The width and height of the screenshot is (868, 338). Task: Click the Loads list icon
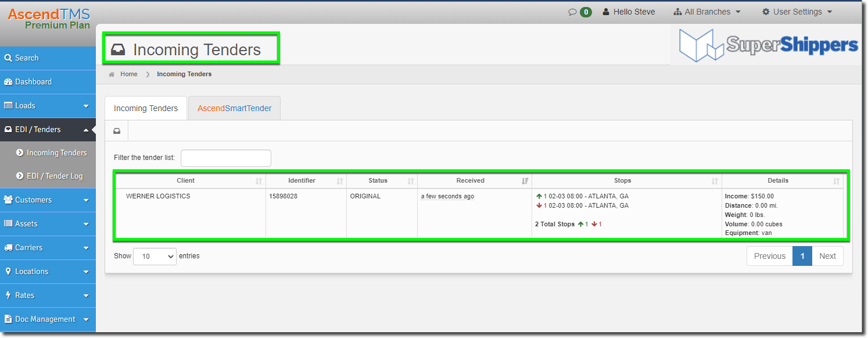tap(9, 106)
